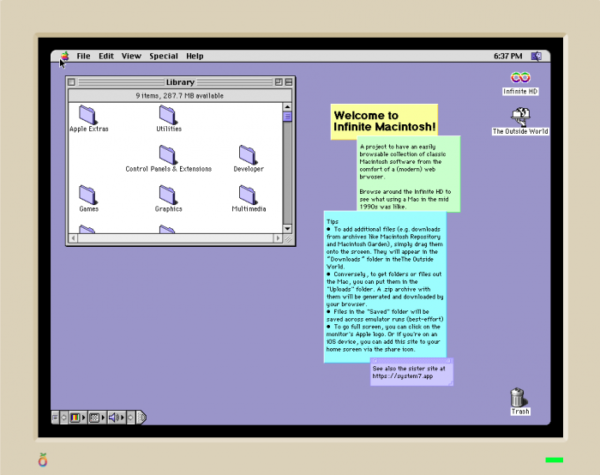Open Control Panels & Extensions folder
600x475 pixels.
(x=168, y=154)
